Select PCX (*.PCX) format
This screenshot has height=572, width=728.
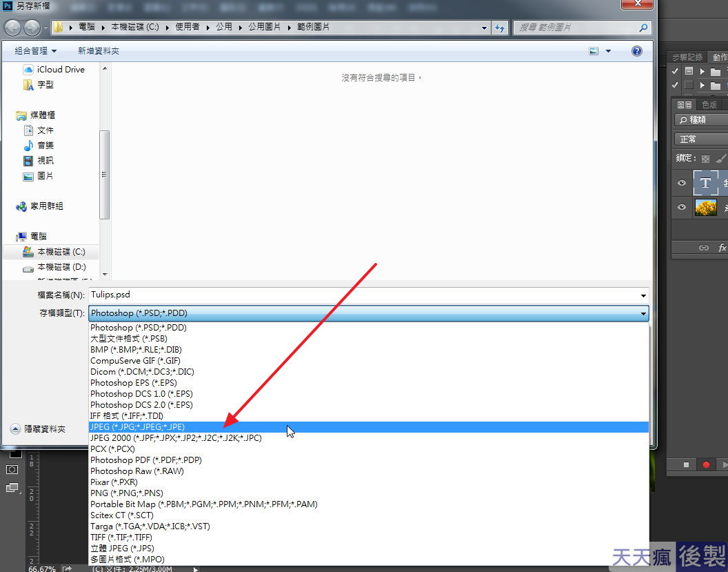coord(369,449)
